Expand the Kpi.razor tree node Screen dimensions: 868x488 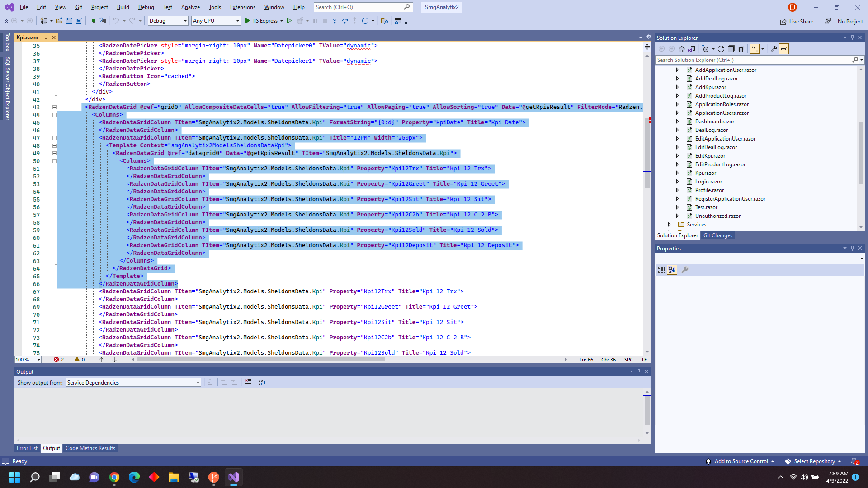(677, 173)
